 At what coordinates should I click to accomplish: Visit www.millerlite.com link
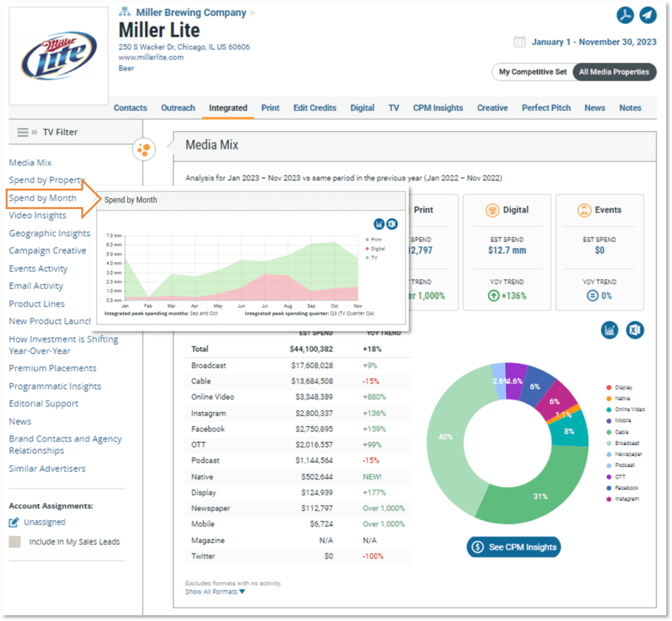click(x=151, y=58)
